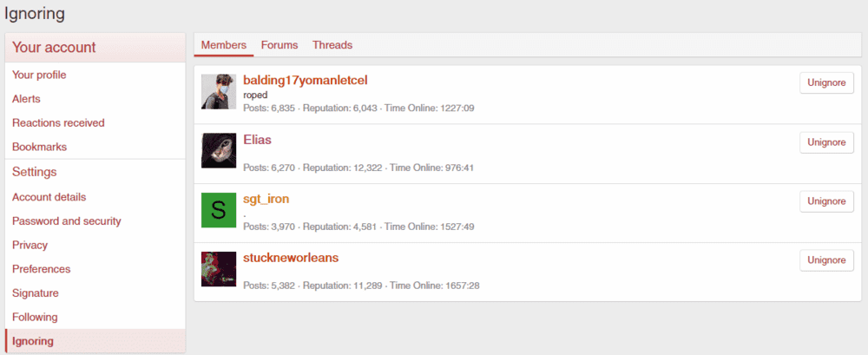Image resolution: width=868 pixels, height=355 pixels.
Task: Click Elias's avatar picture
Action: click(219, 151)
